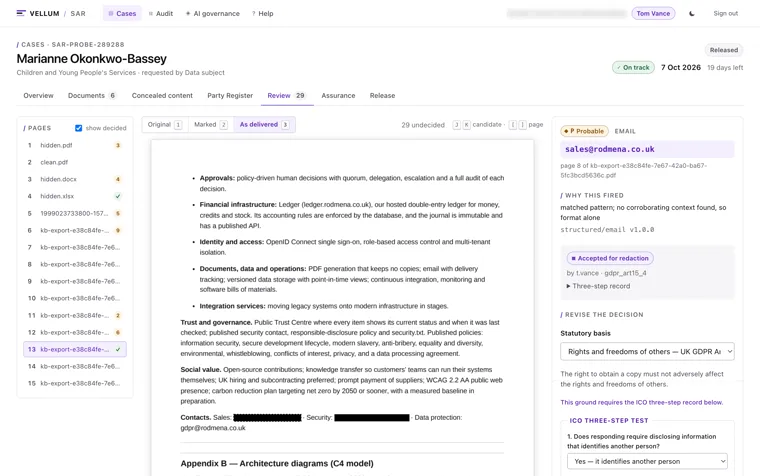The width and height of the screenshot is (760, 476).
Task: Click the orange 6 badge on page 12
Action: pyautogui.click(x=118, y=333)
